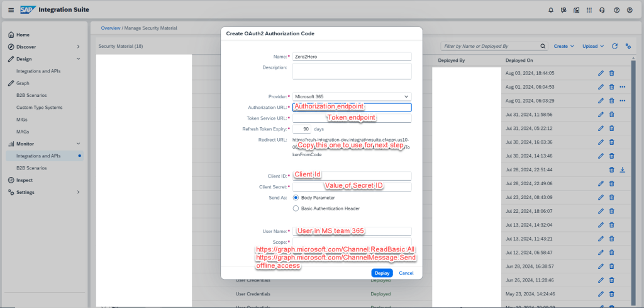Screen dimensions: 644x308
Task: Open Home in the left navigation
Action: coord(23,35)
